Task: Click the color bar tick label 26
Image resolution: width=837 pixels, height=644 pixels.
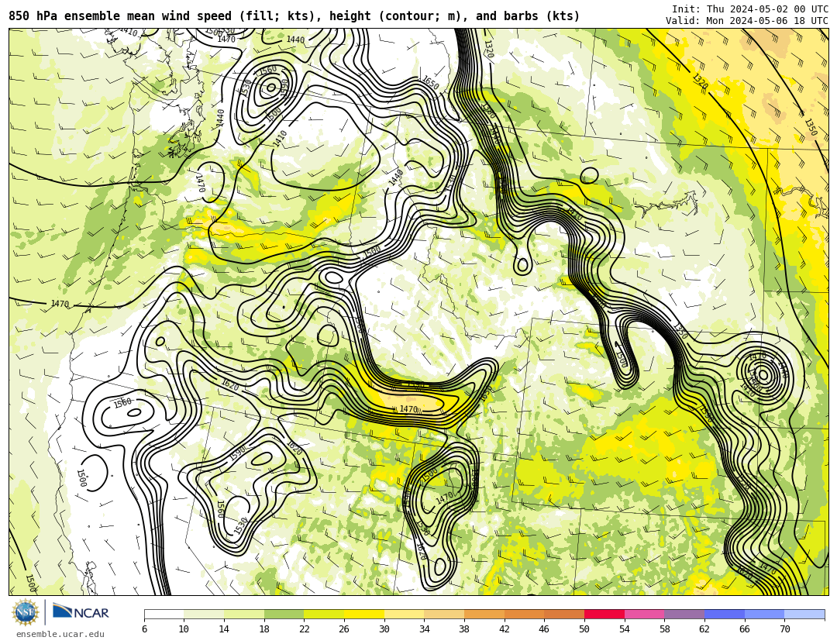Action: [344, 629]
